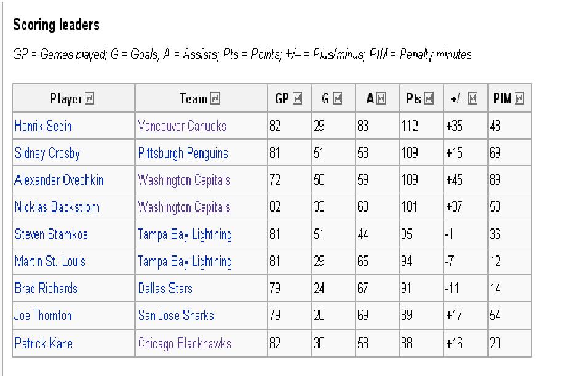Click the Pts points sort icon
The width and height of the screenshot is (588, 376).
429,98
